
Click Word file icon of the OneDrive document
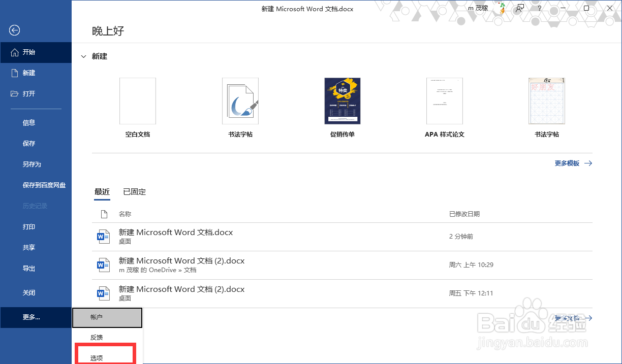[103, 265]
